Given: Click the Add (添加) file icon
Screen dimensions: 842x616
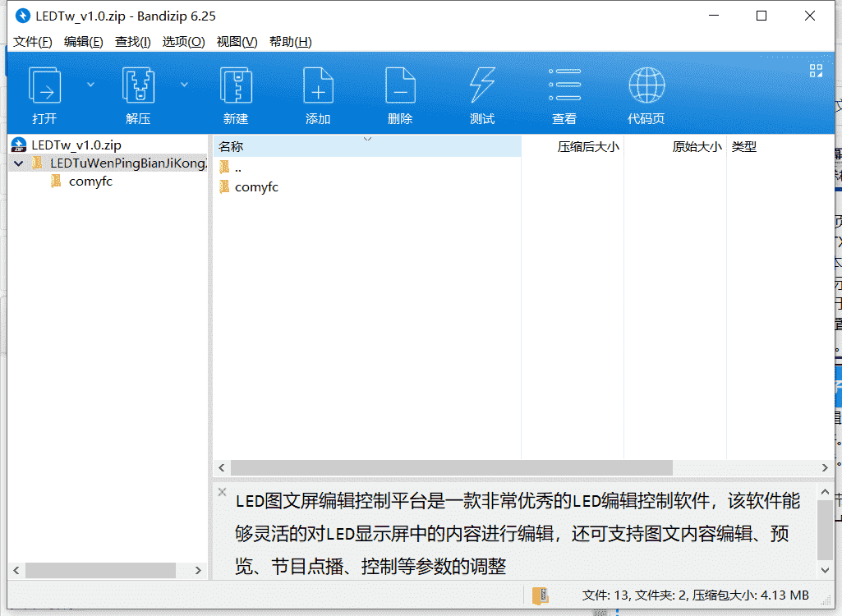Looking at the screenshot, I should tap(318, 86).
